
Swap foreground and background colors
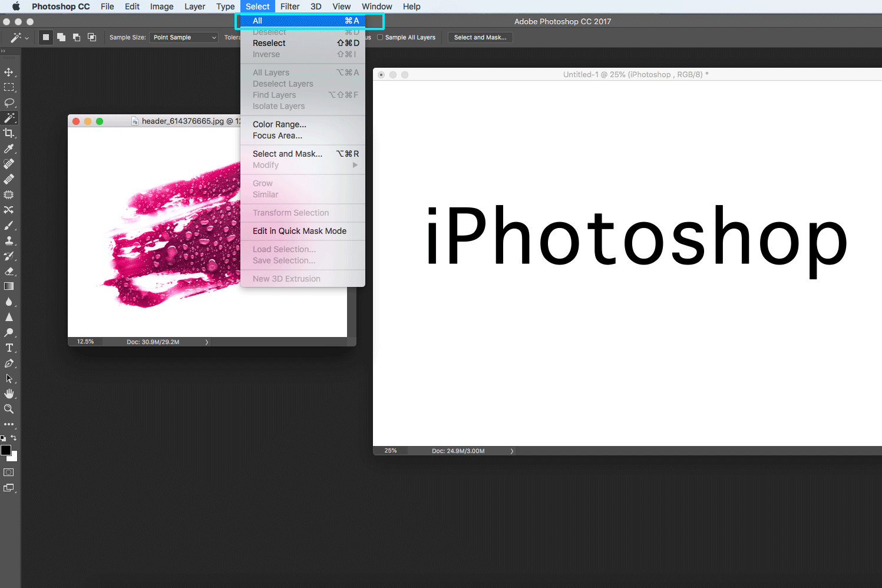click(14, 438)
